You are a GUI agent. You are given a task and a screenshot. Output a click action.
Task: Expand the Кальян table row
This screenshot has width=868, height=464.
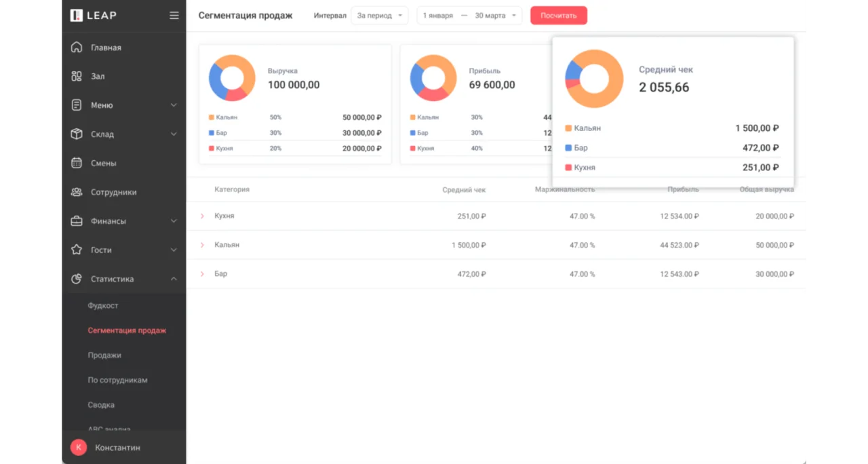click(x=202, y=245)
